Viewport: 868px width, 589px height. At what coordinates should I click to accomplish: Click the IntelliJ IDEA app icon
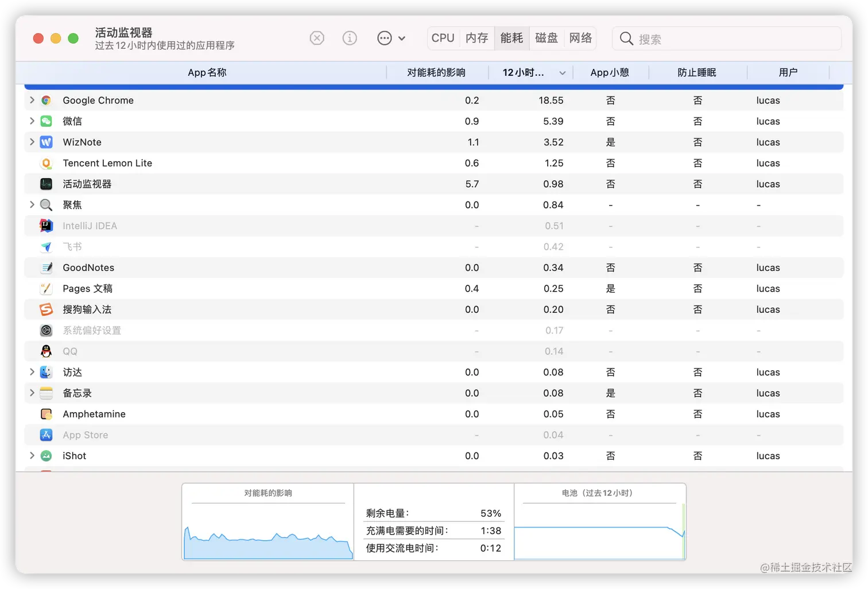point(46,226)
